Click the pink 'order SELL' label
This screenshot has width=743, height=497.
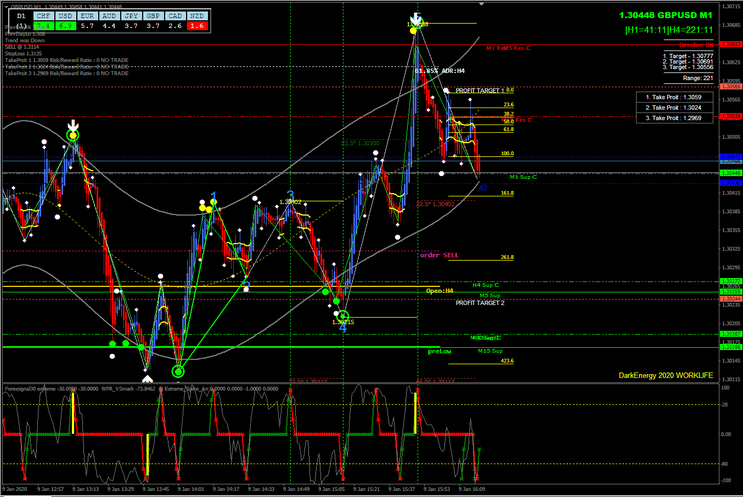pos(437,256)
